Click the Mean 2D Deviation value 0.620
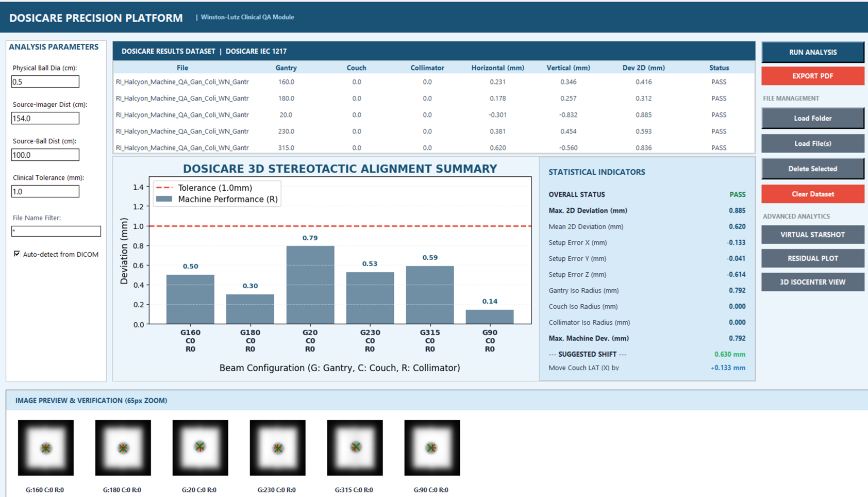The width and height of the screenshot is (868, 497). 737,226
